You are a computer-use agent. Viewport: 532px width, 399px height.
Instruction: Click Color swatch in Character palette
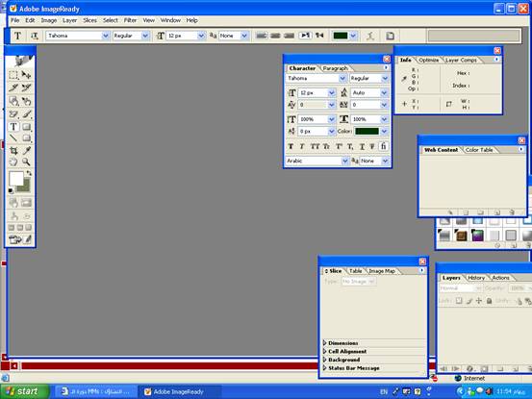pos(367,131)
